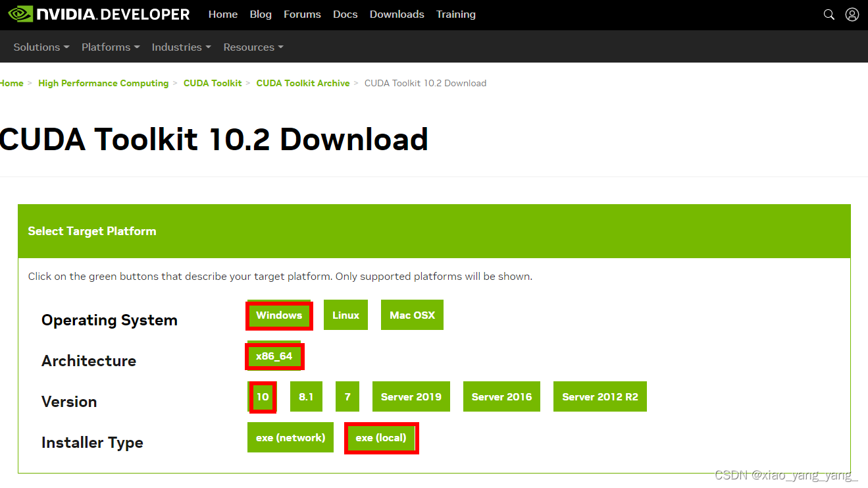Select Windows version 8.1
This screenshot has height=488, width=868.
[306, 397]
